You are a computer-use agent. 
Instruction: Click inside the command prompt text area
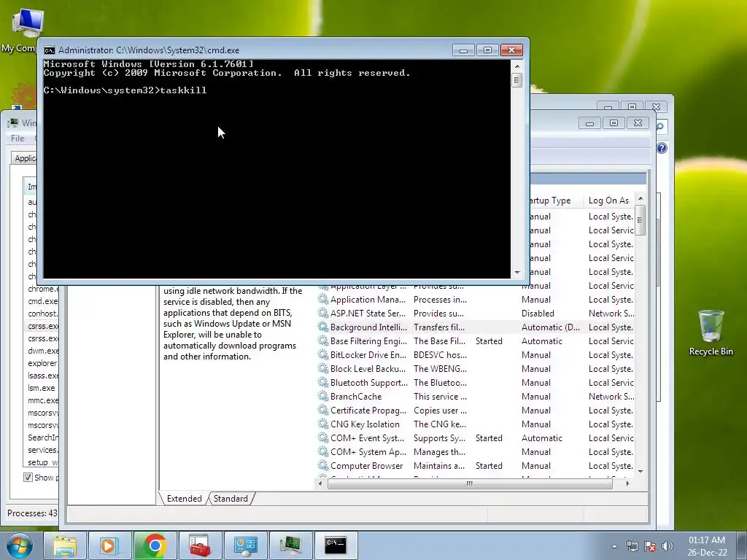(x=276, y=168)
